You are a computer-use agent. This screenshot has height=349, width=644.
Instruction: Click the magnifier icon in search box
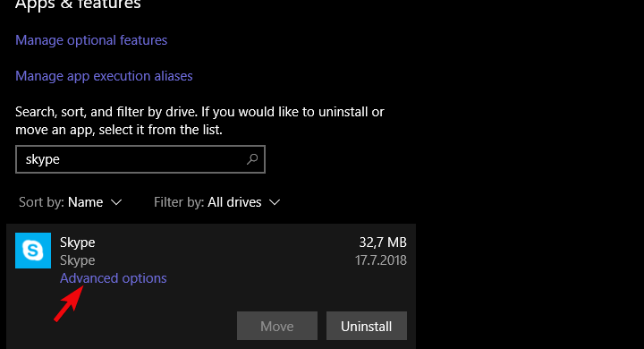(252, 159)
